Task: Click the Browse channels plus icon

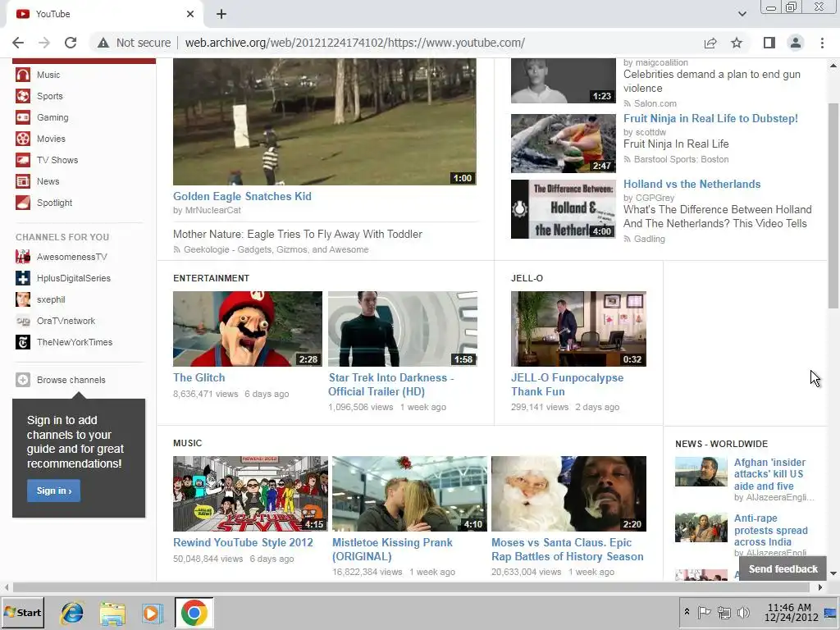Action: pyautogui.click(x=22, y=380)
